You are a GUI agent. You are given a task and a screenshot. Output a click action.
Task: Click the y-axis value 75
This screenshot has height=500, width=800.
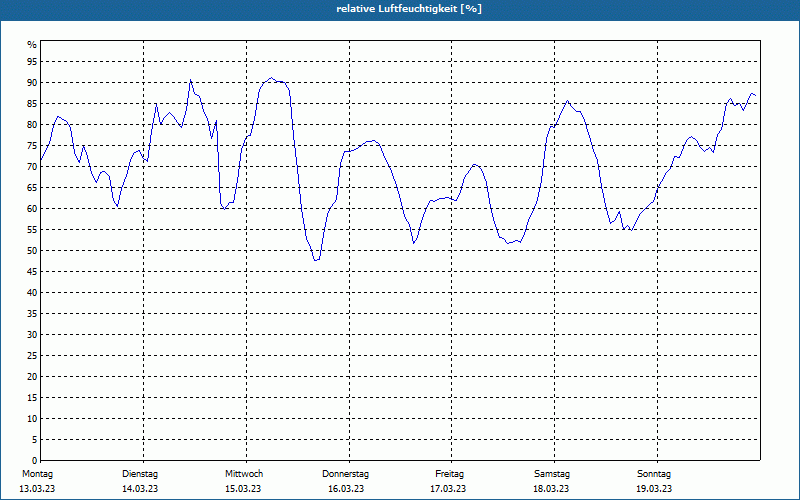pos(32,146)
